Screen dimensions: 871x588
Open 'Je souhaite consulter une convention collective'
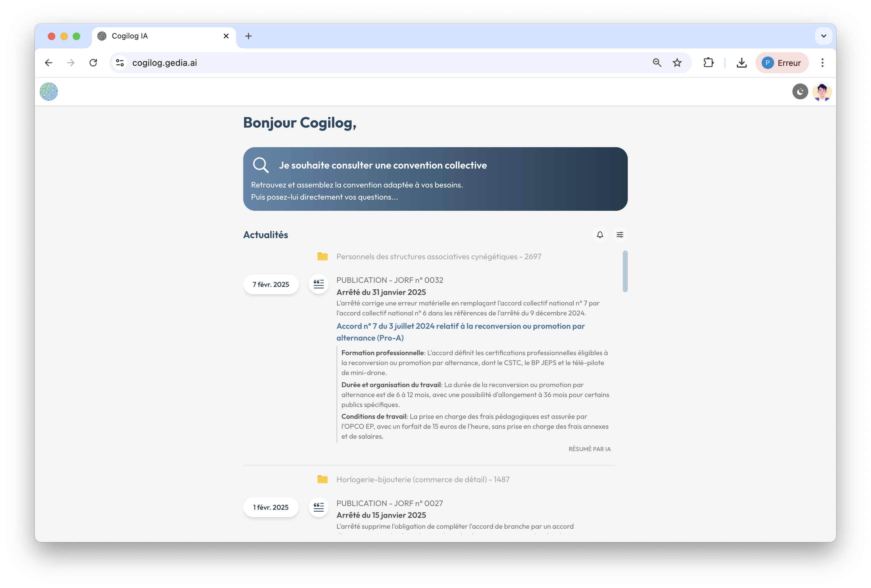pos(435,179)
